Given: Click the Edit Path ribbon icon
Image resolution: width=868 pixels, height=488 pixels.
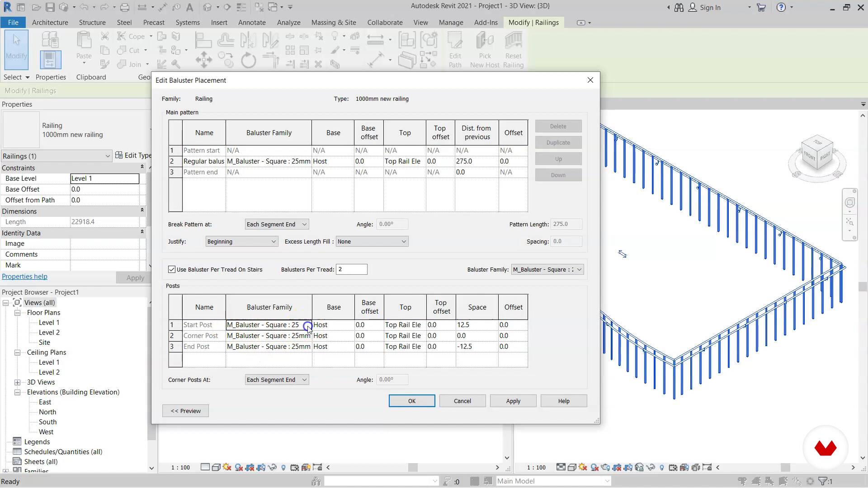Looking at the screenshot, I should pos(455,50).
